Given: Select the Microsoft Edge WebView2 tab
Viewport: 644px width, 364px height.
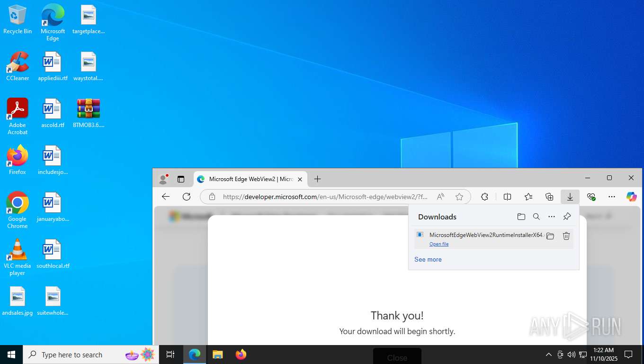Looking at the screenshot, I should point(250,179).
